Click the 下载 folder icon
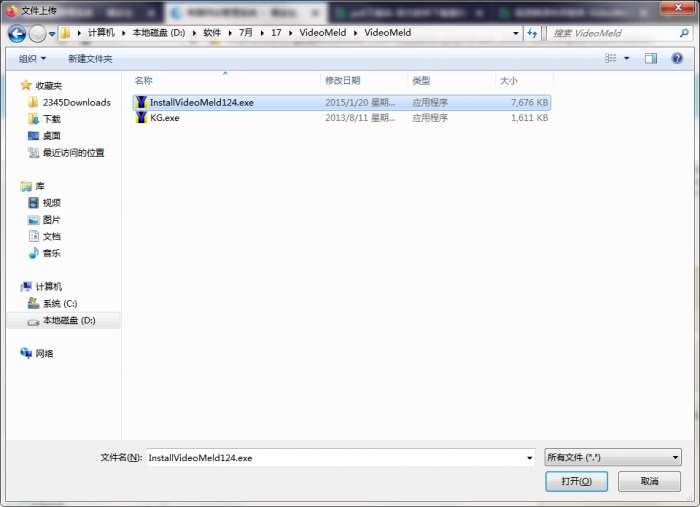 point(33,119)
